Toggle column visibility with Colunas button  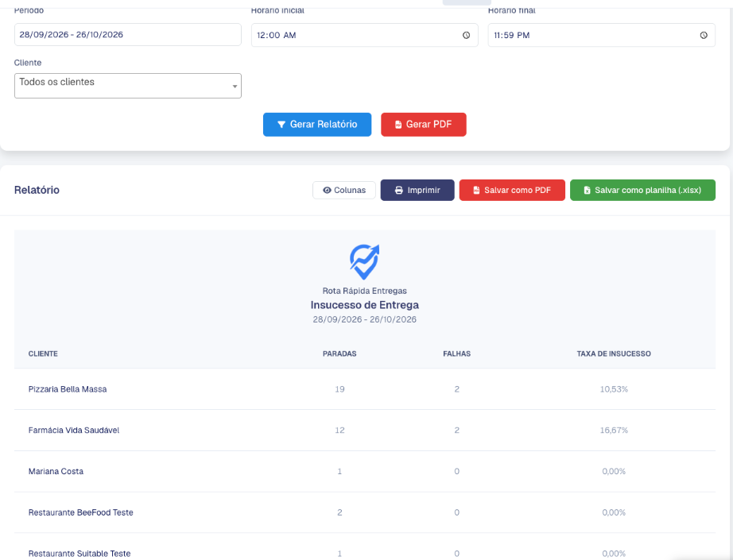344,190
